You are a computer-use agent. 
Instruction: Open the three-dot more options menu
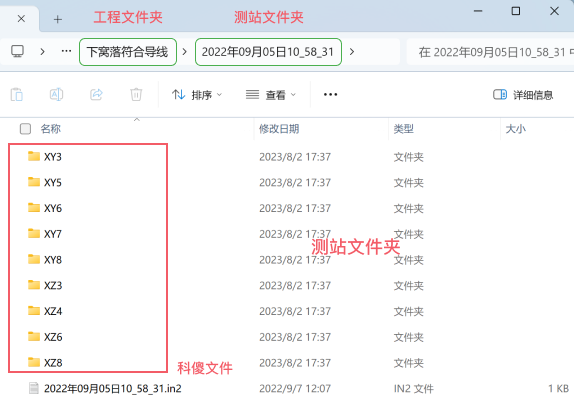pyautogui.click(x=331, y=94)
